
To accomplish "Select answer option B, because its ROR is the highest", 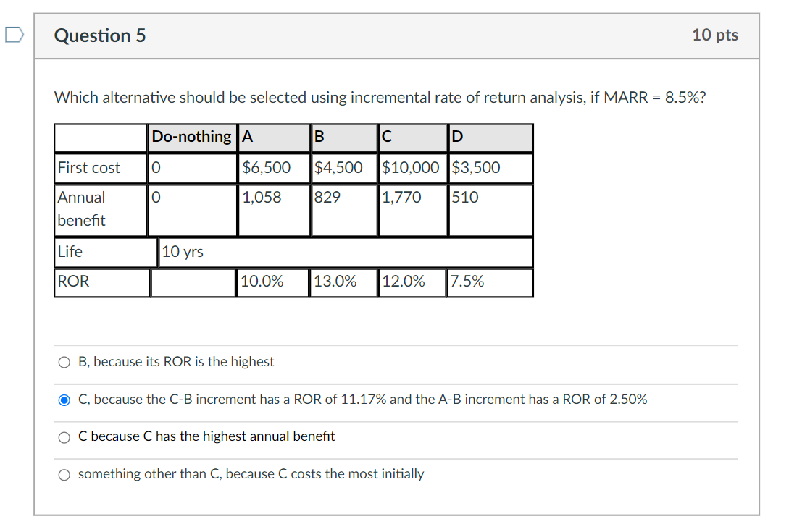I will [64, 362].
